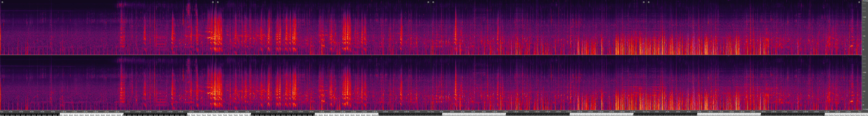Click the fourth clip's top-left corner handle

coord(649,2)
